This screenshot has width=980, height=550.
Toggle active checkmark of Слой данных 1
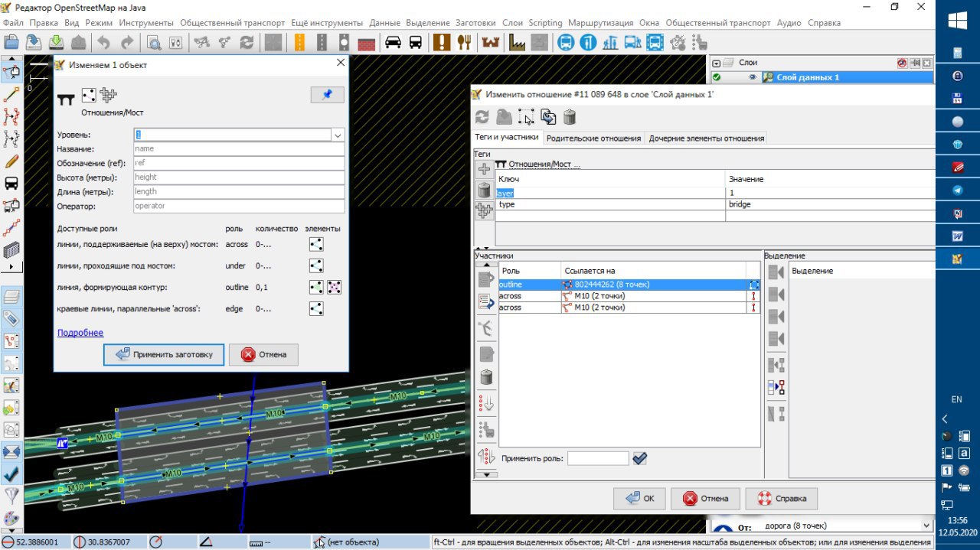[717, 77]
